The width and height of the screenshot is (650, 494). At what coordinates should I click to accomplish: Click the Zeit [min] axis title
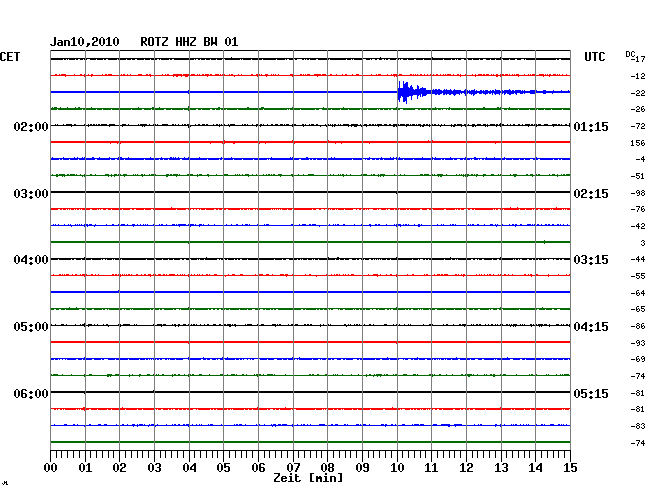click(x=308, y=478)
